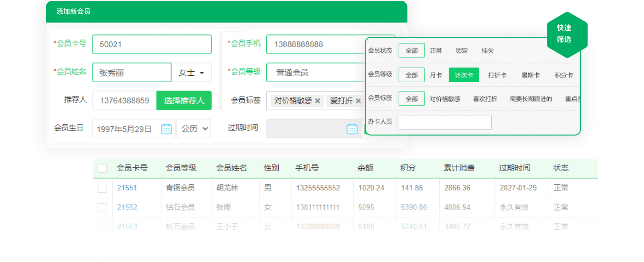Open the expiry time calendar icon
Viewport: 644px width, 262px height.
(352, 129)
